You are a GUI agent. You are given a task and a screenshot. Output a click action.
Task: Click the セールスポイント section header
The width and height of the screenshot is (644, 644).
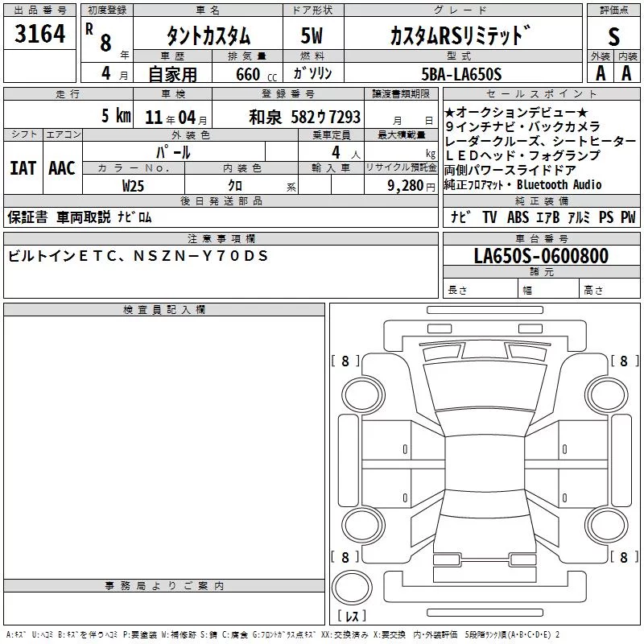541,94
